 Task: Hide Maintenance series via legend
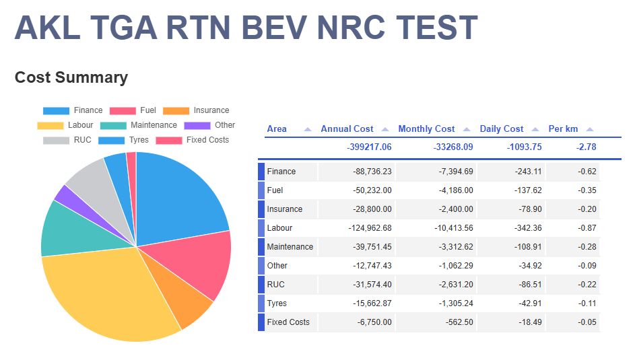pyautogui.click(x=139, y=125)
